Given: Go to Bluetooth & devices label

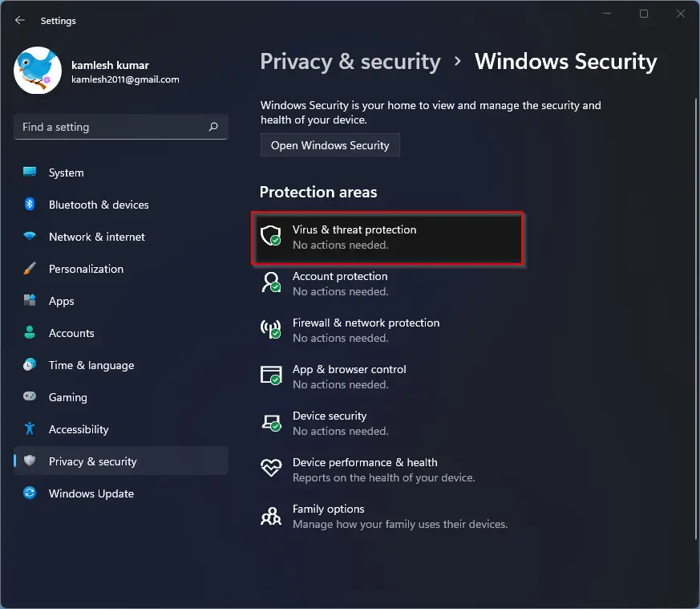Looking at the screenshot, I should 99,205.
